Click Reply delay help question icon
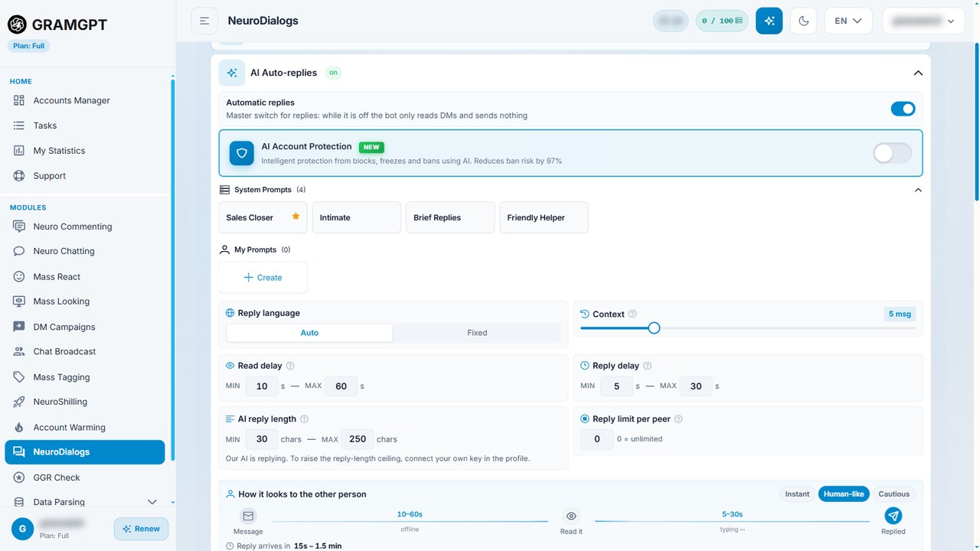Screen dimensions: 980x551 [647, 366]
